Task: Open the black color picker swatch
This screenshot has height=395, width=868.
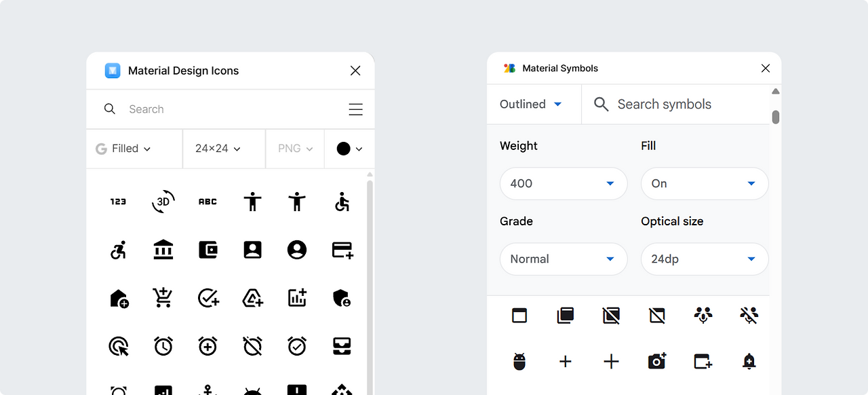Action: coord(350,149)
